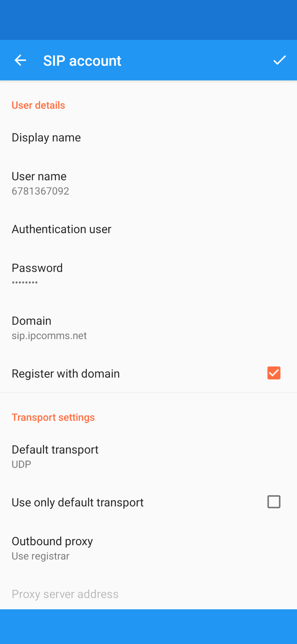
Task: Select the Authentication user entry
Action: 62,229
